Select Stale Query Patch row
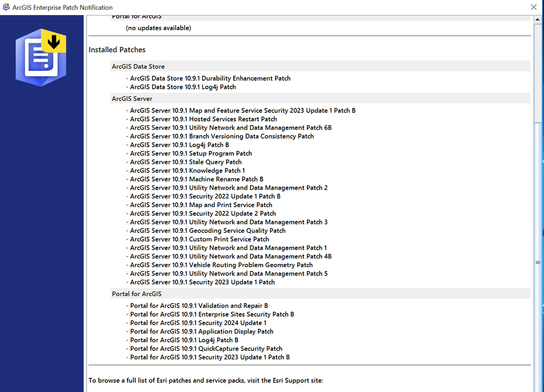The width and height of the screenshot is (544, 392). point(184,162)
